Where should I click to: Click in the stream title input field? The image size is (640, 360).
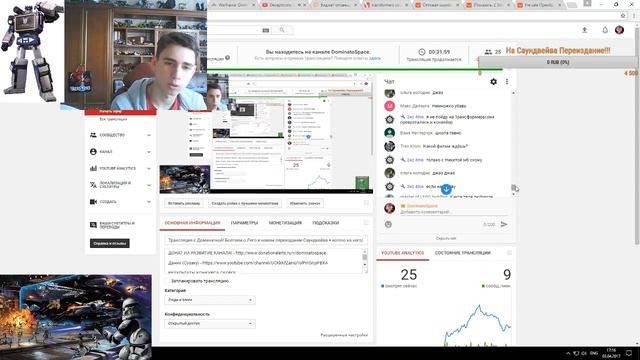click(x=266, y=240)
